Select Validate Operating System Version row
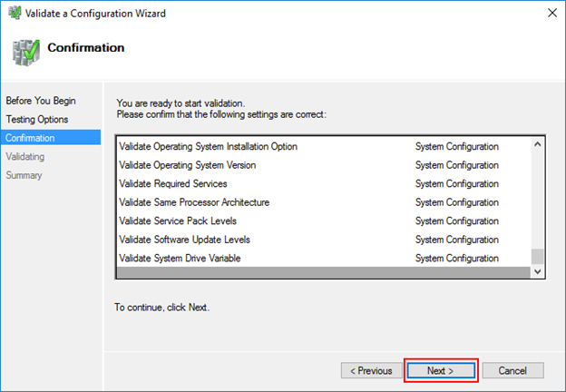 pos(324,165)
